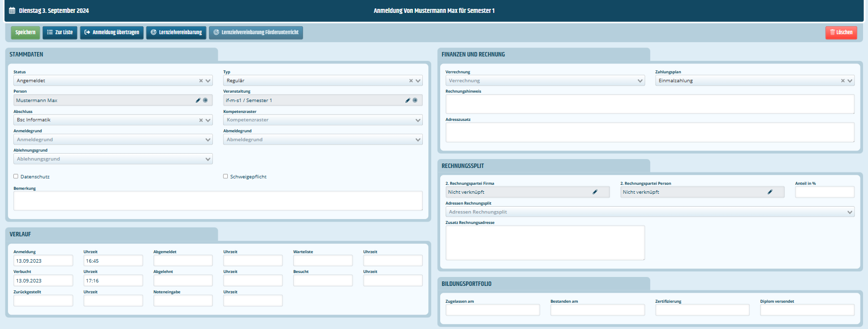Click the Diplom versendet field
Viewport: 868px width, 329px height.
[x=808, y=310]
